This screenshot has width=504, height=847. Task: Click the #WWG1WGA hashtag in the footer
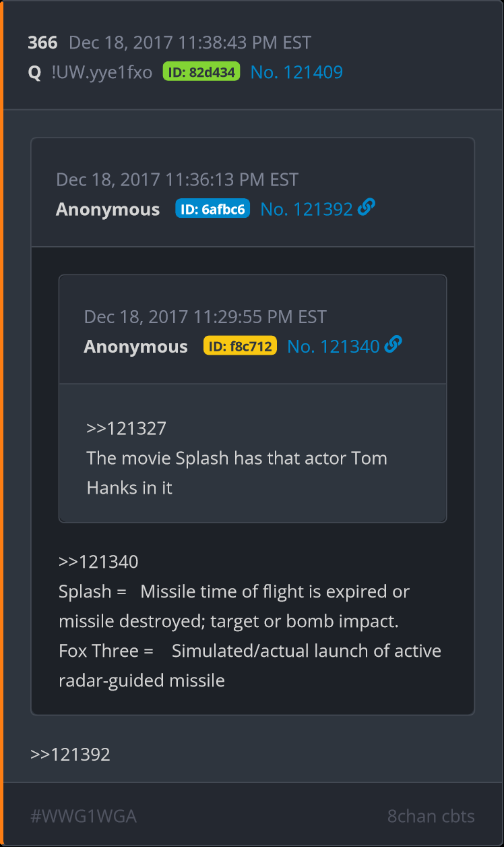pos(84,817)
